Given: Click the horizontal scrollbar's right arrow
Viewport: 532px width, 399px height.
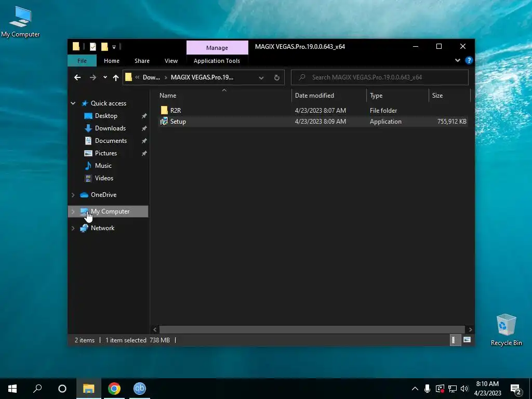Looking at the screenshot, I should (x=470, y=329).
